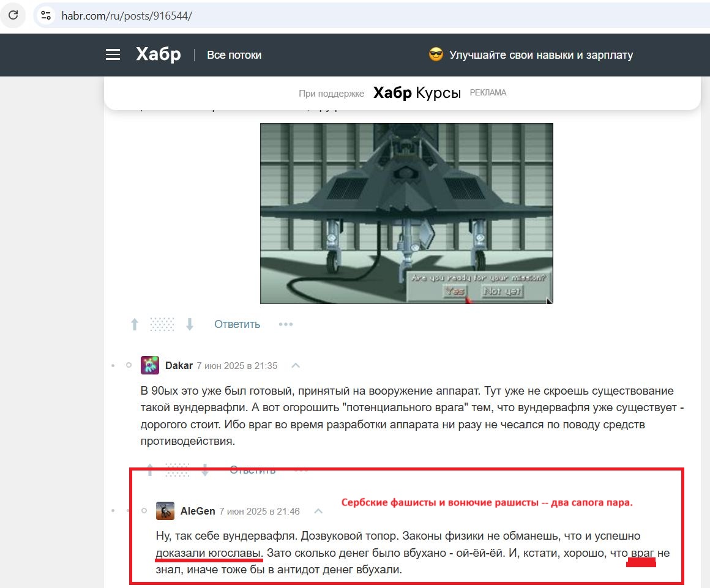Viewport: 710px width, 588px height.
Task: Open the Хабр Курсы sponsor banner
Action: click(416, 93)
